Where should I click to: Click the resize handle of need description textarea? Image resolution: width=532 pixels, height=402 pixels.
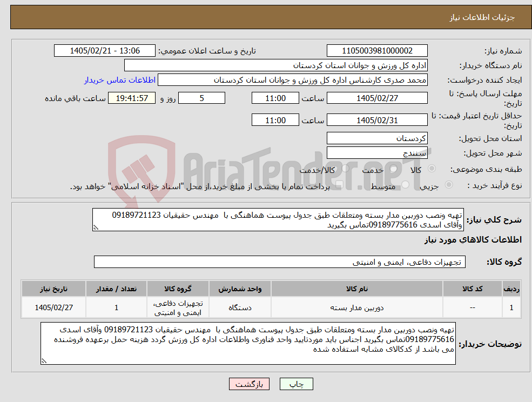coord(96,227)
